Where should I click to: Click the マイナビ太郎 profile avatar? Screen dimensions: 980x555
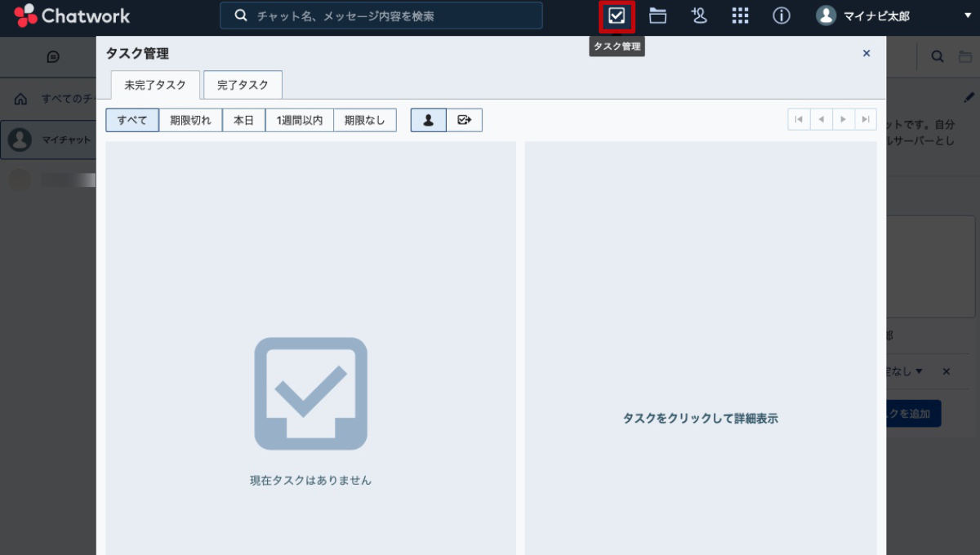826,16
